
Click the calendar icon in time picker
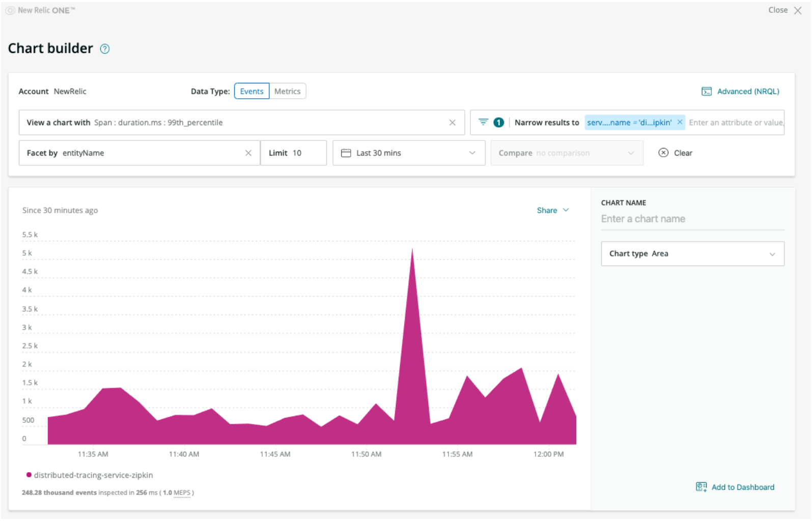pyautogui.click(x=346, y=153)
